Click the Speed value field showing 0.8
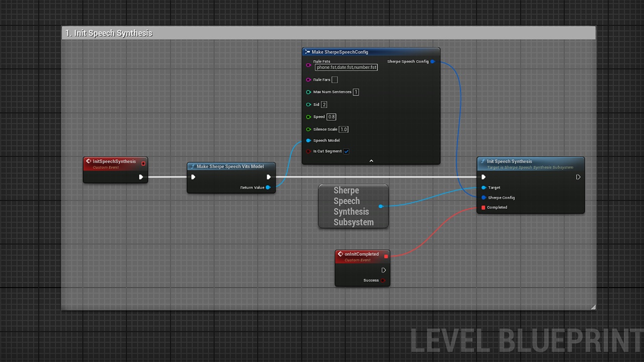Viewport: 644px width, 362px height. 331,117
